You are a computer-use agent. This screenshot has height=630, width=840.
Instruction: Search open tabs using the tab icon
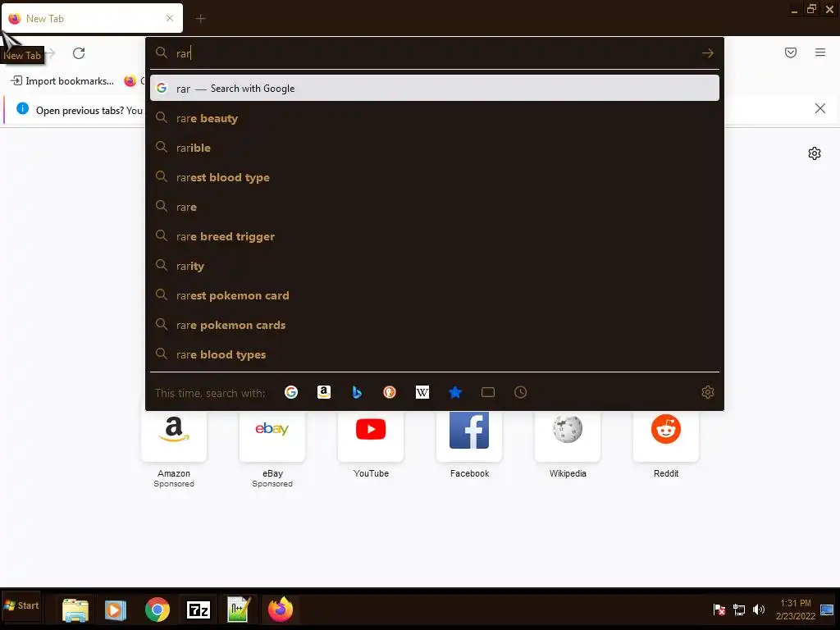point(488,392)
